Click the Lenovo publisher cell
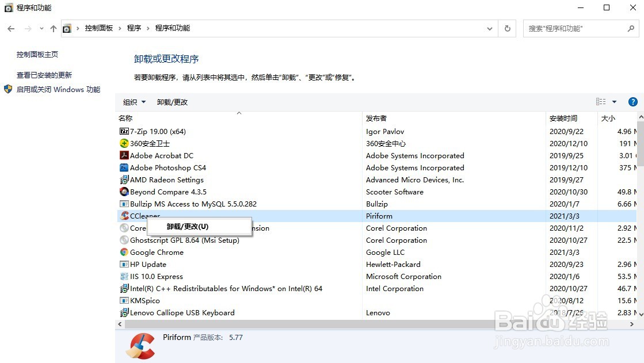644x363 pixels. [378, 312]
